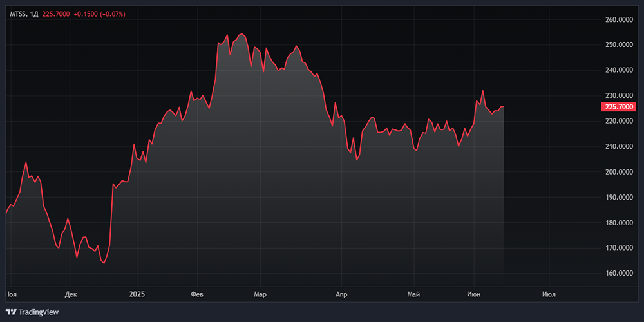
Task: Click the 180.0000 price axis label
Action: 620,223
